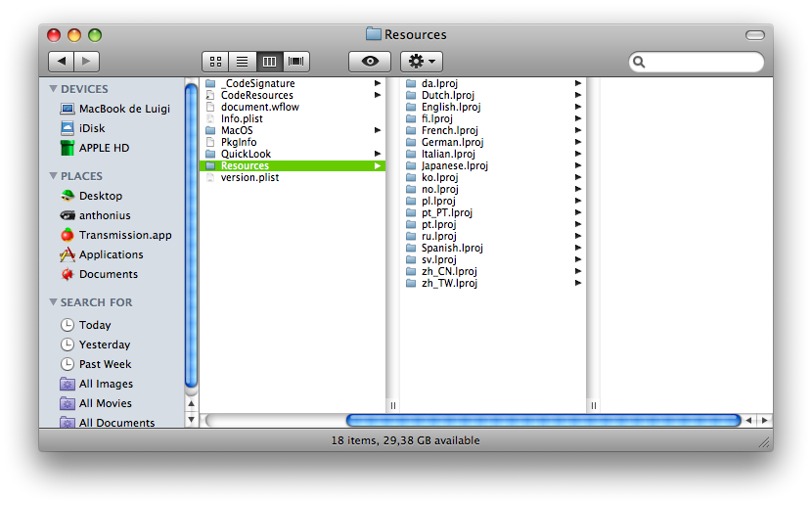Open the anthonius sidebar item
This screenshot has width=812, height=505.
click(95, 215)
